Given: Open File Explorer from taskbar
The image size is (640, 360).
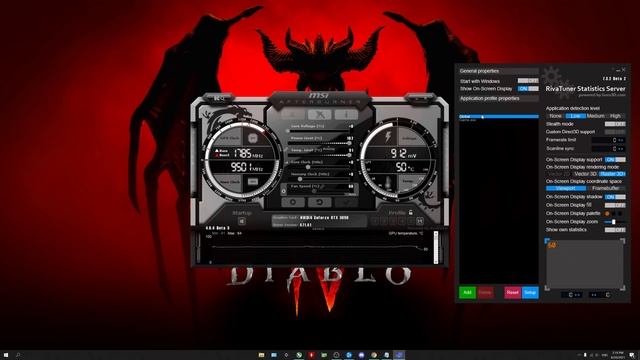Looking at the screenshot, I should click(x=261, y=355).
